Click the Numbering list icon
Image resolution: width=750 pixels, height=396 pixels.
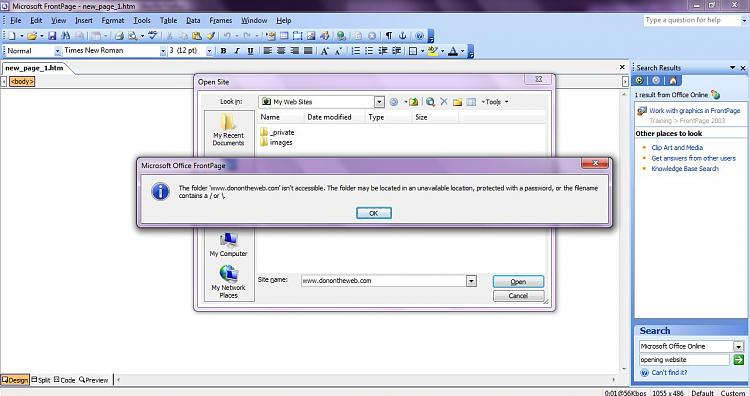(356, 51)
